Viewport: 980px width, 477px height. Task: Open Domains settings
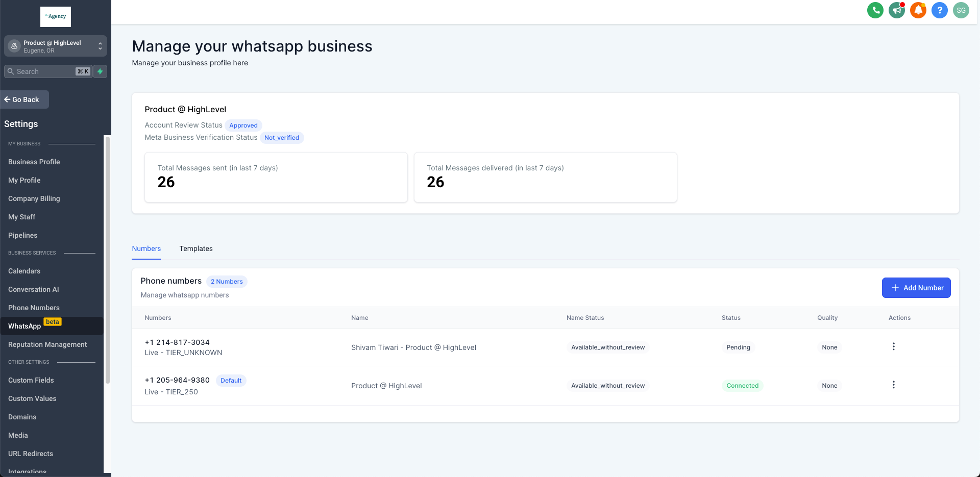pos(22,417)
